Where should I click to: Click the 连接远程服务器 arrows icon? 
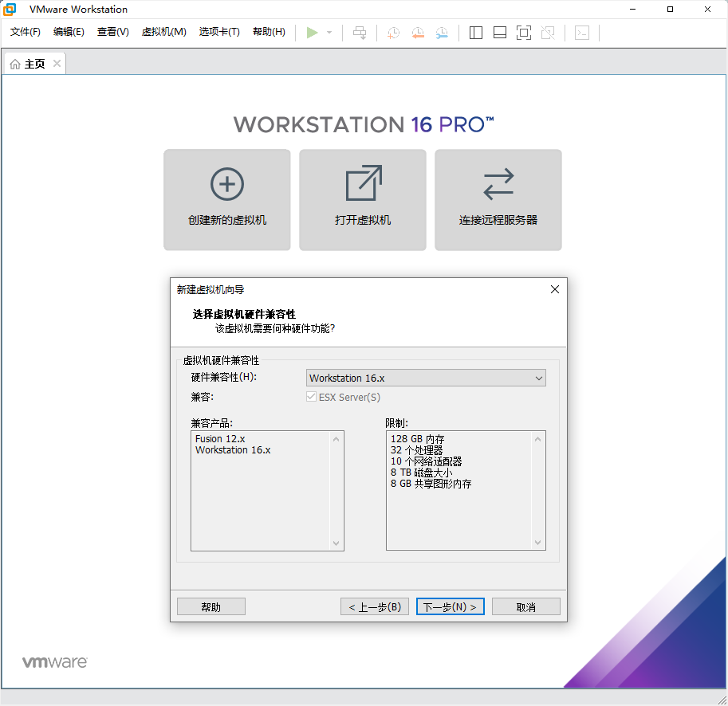(498, 184)
